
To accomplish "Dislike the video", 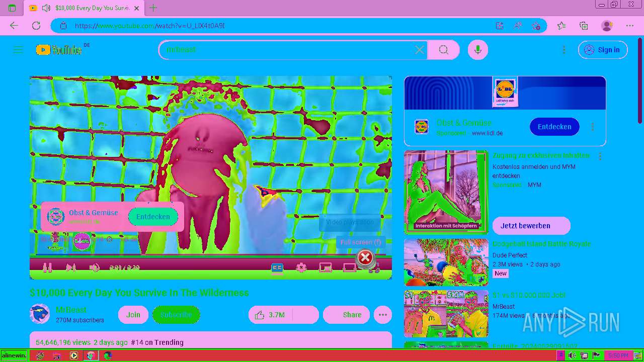I will 306,315.
